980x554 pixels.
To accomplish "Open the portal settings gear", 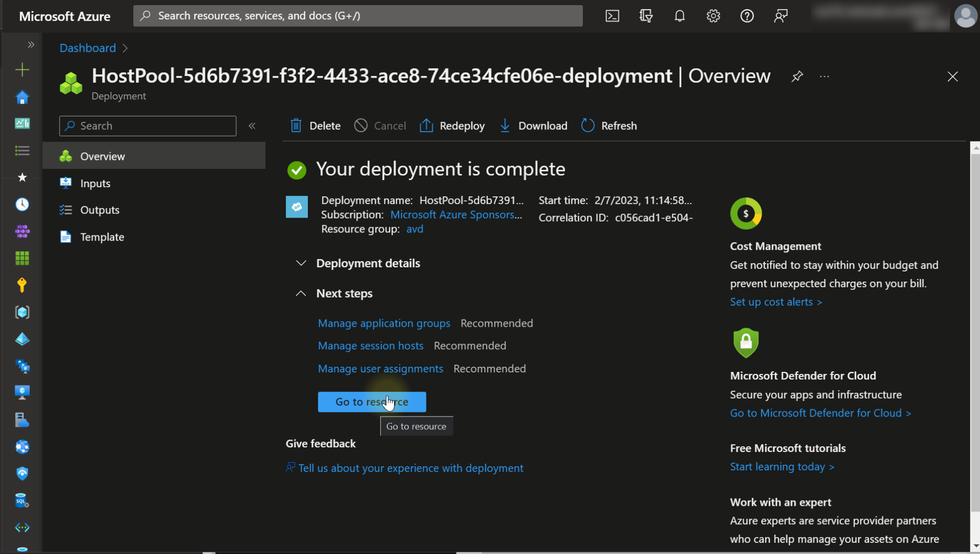I will point(713,16).
